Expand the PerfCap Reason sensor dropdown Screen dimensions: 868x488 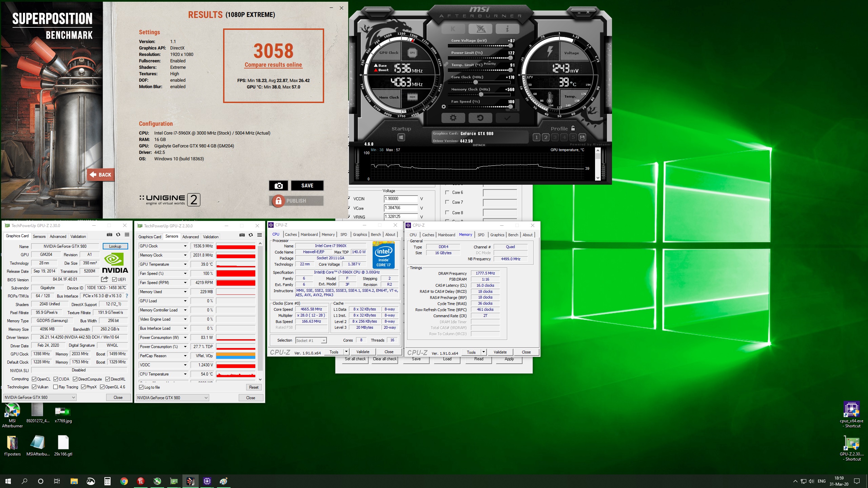(x=185, y=356)
